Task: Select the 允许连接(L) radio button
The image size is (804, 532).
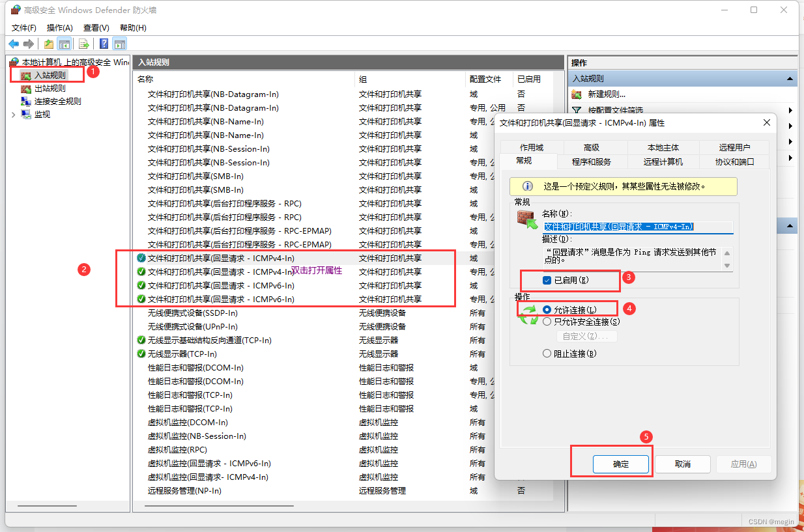Action: coord(547,310)
